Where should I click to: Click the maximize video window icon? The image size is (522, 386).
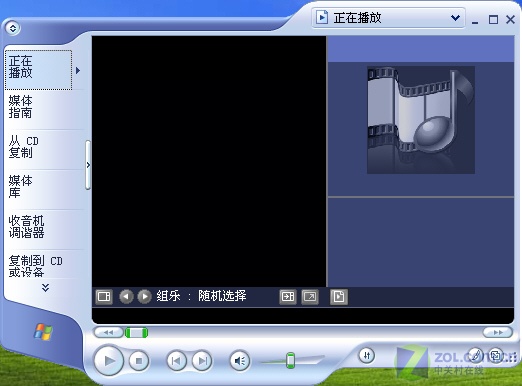tap(288, 296)
